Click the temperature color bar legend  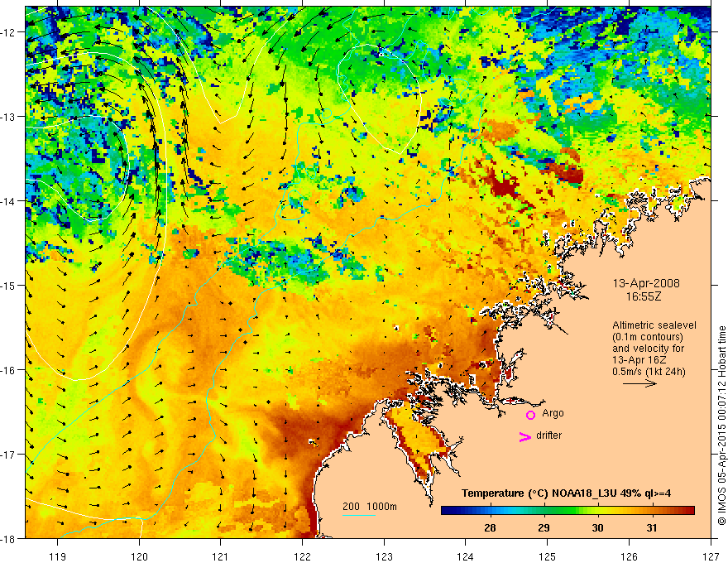coord(568,511)
